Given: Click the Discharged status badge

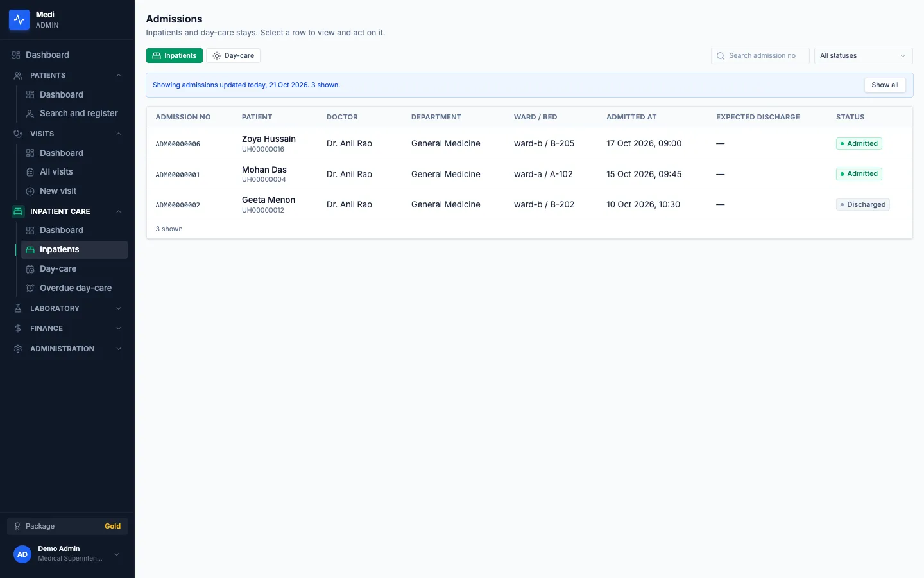Looking at the screenshot, I should (863, 205).
